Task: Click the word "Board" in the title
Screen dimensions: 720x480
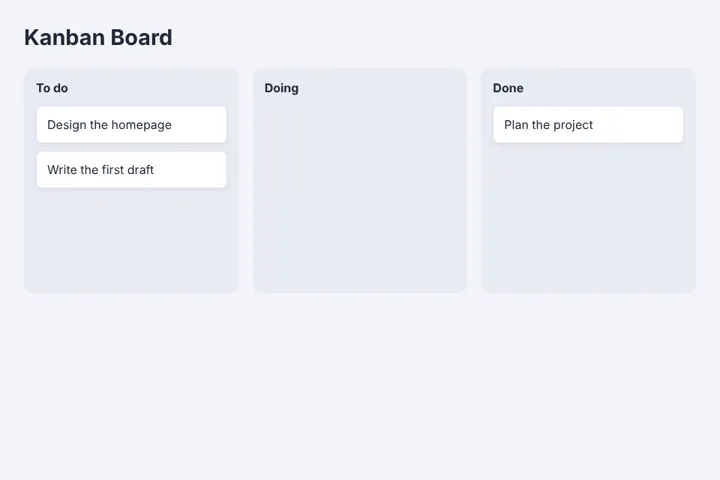Action: tap(141, 37)
